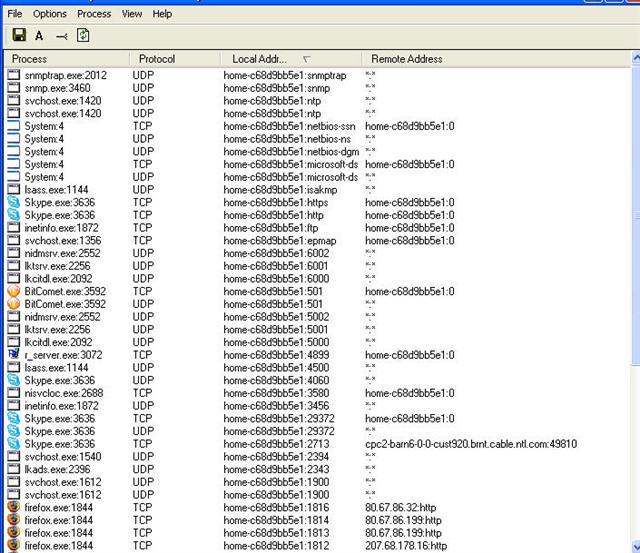The height and width of the screenshot is (553, 640).
Task: Click Skype icon in the 2713 row
Action: coord(13,443)
